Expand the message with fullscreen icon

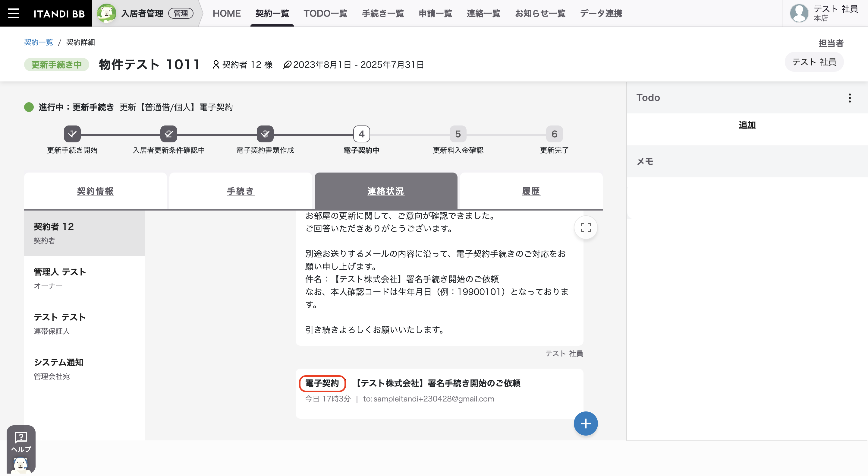(x=586, y=227)
